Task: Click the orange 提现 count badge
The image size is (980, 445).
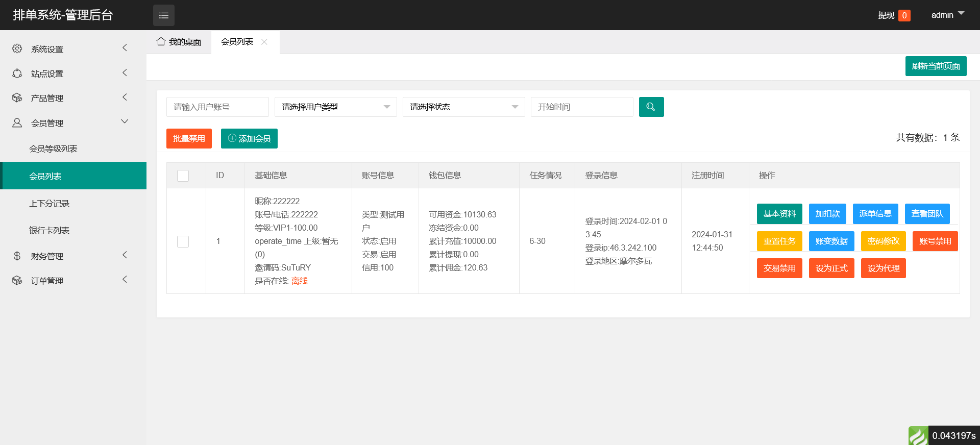Action: (x=904, y=15)
